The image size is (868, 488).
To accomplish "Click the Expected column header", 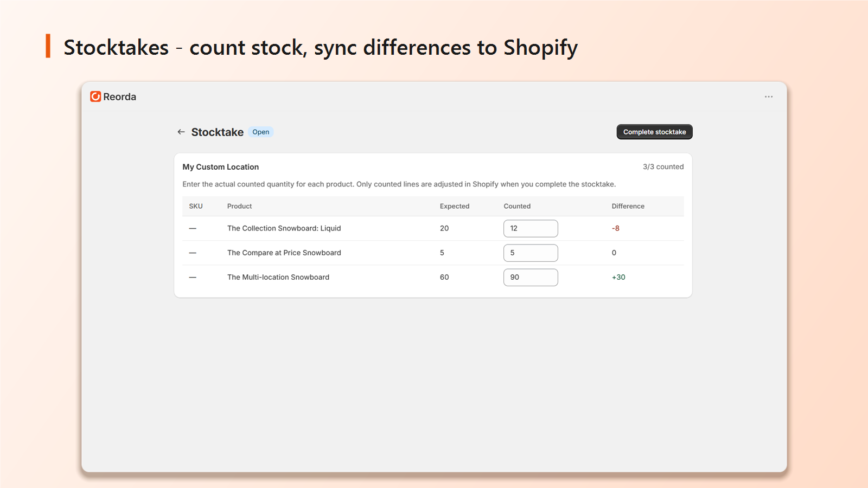I will (x=455, y=206).
